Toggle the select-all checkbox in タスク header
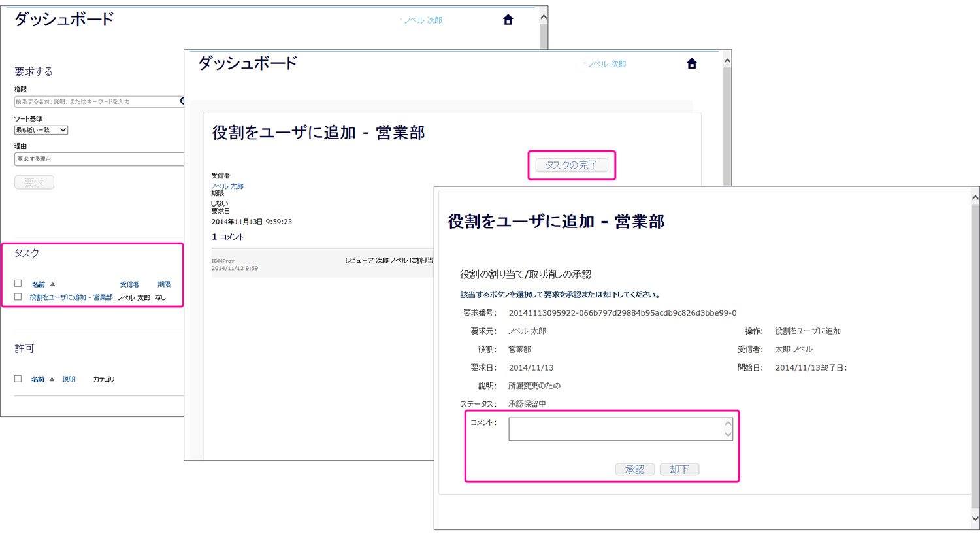The height and width of the screenshot is (536, 980). point(18,283)
